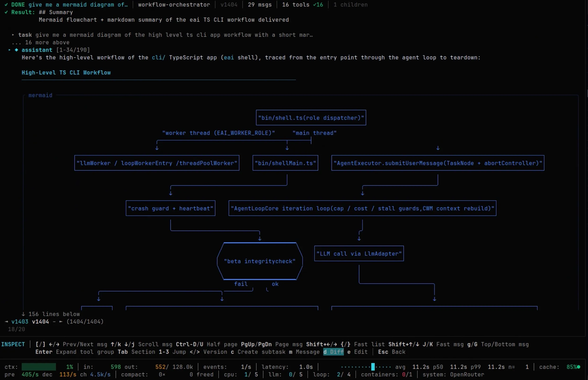Click the 18/20 counter text
Screen dimensions: 588x380
(x=17, y=329)
